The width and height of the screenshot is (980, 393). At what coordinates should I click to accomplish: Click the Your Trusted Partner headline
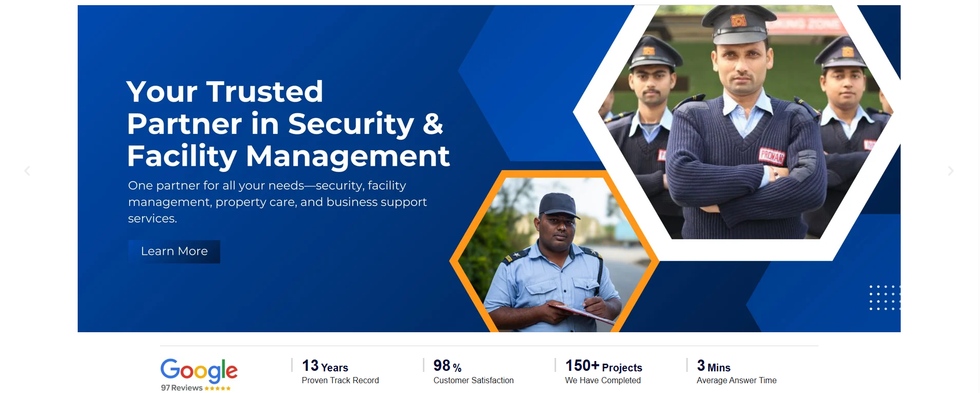click(288, 124)
